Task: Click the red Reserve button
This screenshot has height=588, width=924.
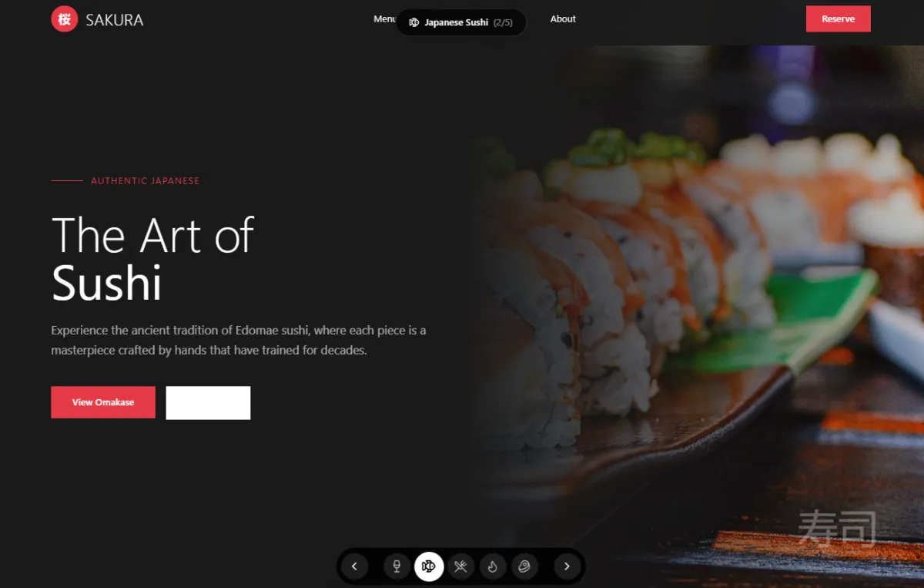Action: coord(838,18)
